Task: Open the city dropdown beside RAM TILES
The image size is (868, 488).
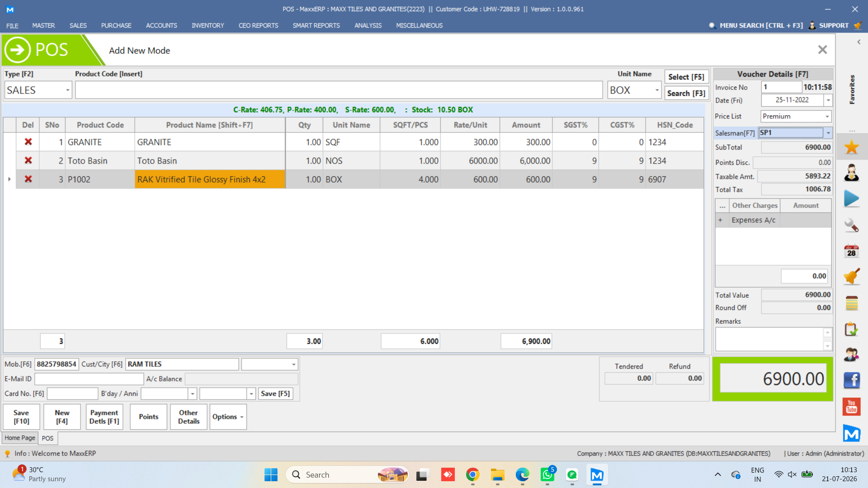Action: (x=294, y=364)
